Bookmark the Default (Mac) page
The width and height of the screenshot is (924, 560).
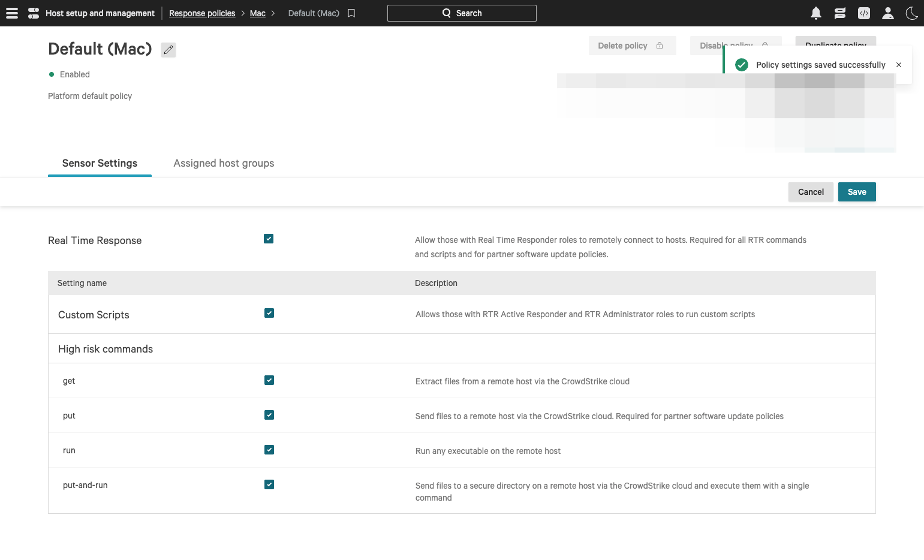[x=351, y=13]
